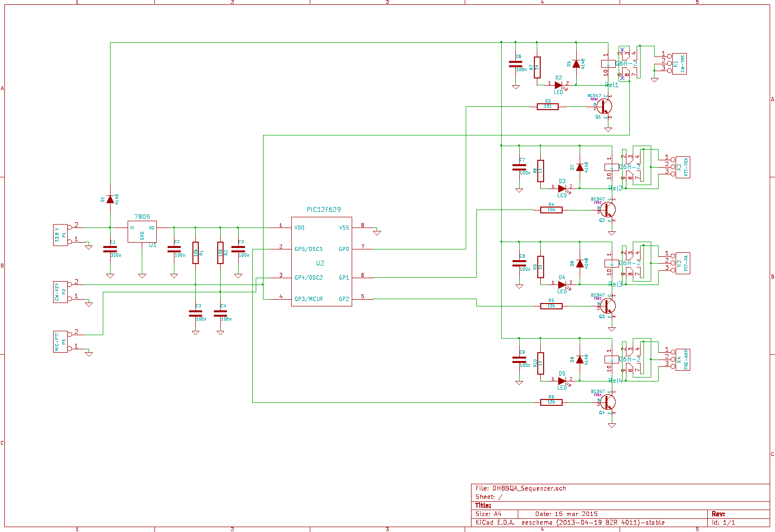Click the PRE-AMP connector K4
Image resolution: width=775 pixels, height=532 pixels.
pos(680,360)
